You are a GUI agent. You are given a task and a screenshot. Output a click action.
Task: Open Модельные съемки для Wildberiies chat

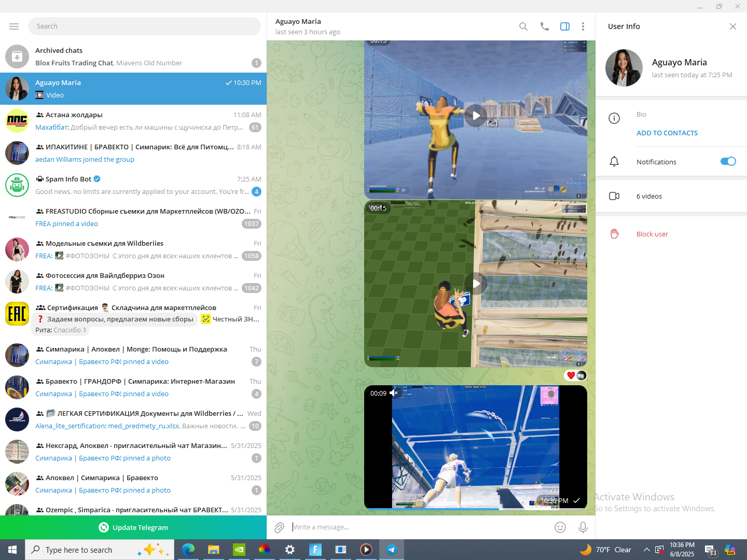tap(133, 249)
